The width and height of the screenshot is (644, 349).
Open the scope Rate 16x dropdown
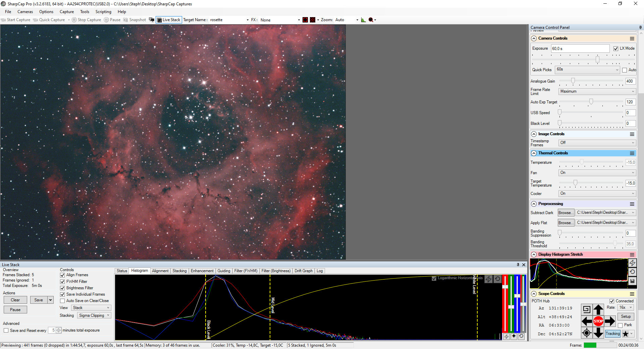pos(626,307)
